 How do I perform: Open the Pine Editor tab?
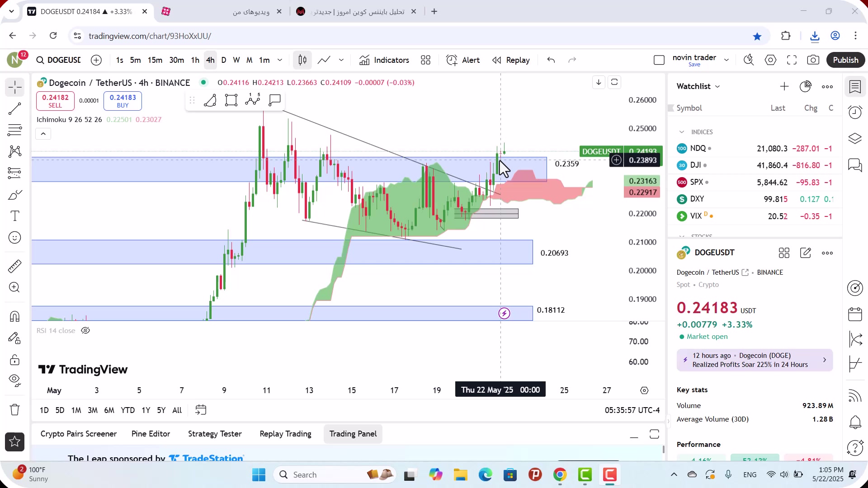tap(151, 434)
